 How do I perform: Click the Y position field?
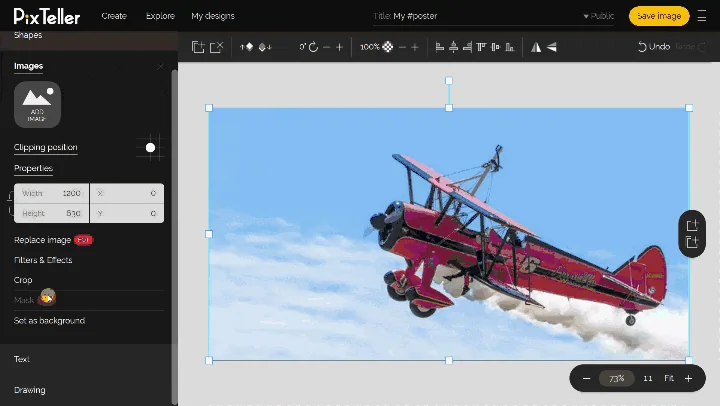pos(127,213)
